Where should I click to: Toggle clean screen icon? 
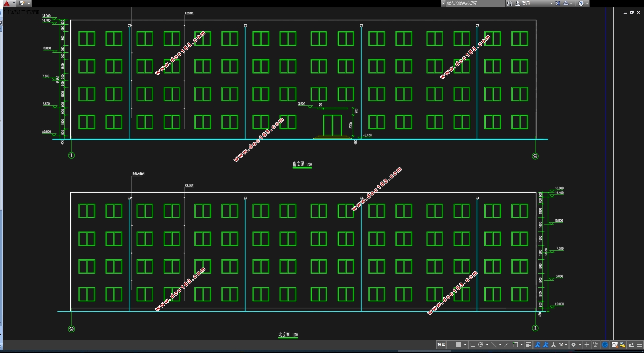[631, 345]
